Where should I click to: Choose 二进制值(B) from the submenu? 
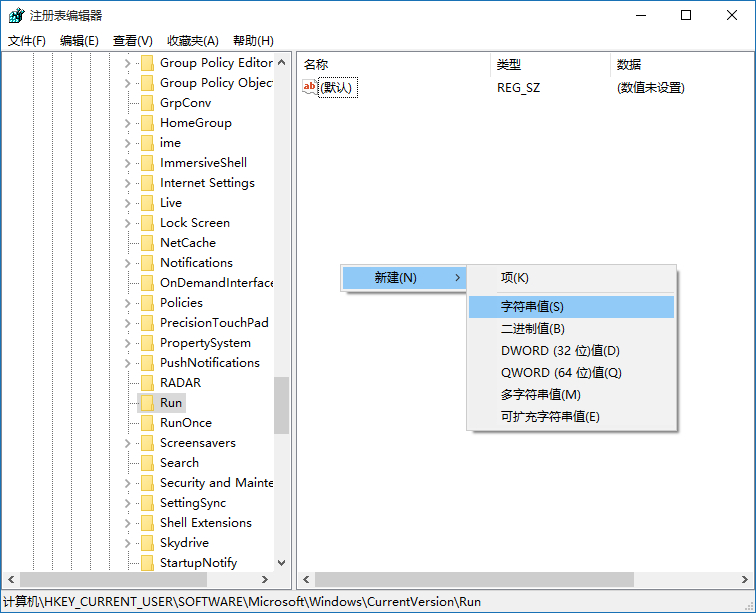(x=571, y=329)
